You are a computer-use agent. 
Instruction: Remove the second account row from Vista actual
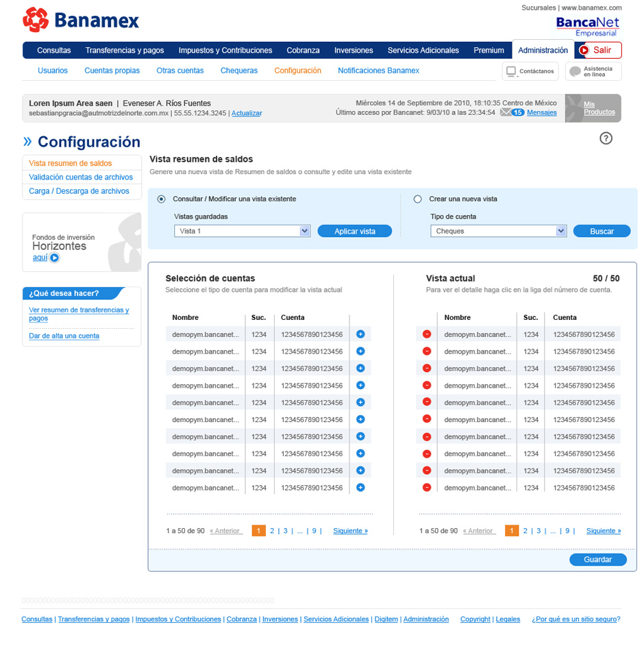click(x=427, y=351)
